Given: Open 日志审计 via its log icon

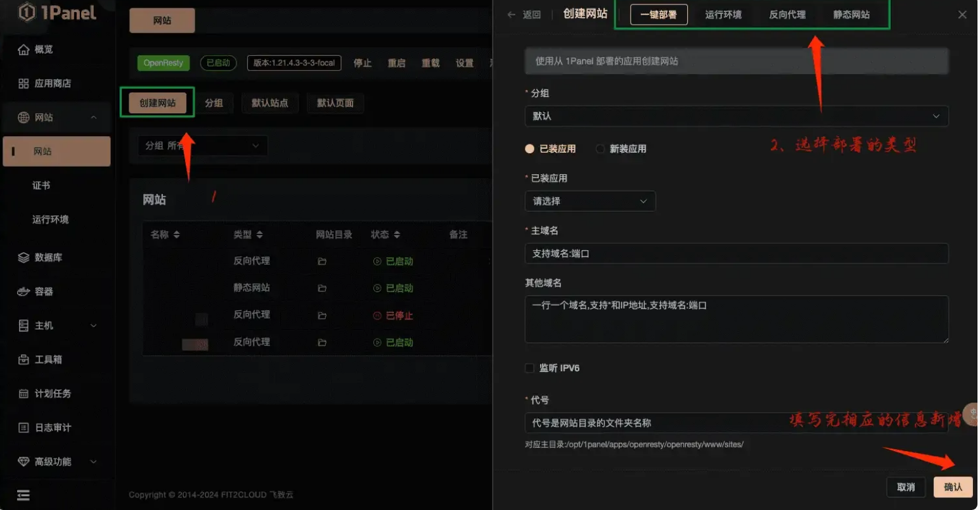Looking at the screenshot, I should point(23,428).
